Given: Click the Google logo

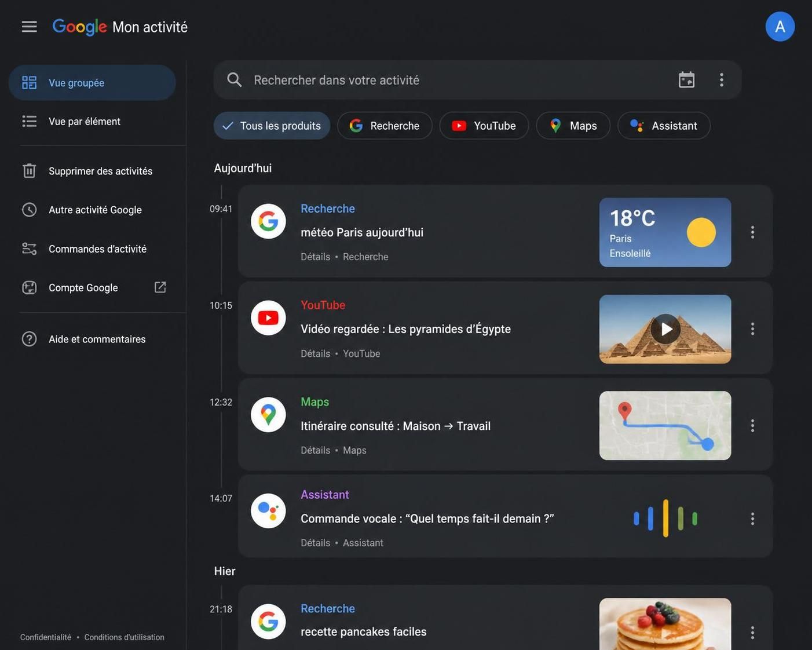Looking at the screenshot, I should tap(79, 27).
